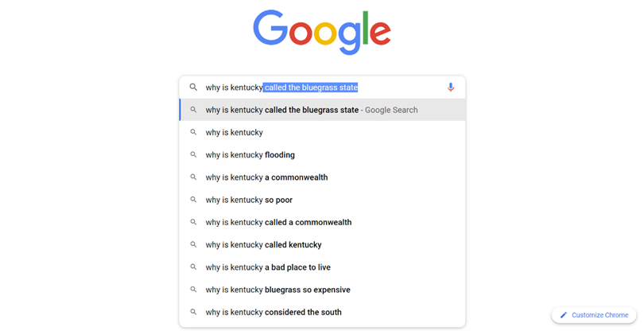Pick 'why is kentucky called kentucky' suggestion
This screenshot has height=331, width=644.
pos(263,245)
